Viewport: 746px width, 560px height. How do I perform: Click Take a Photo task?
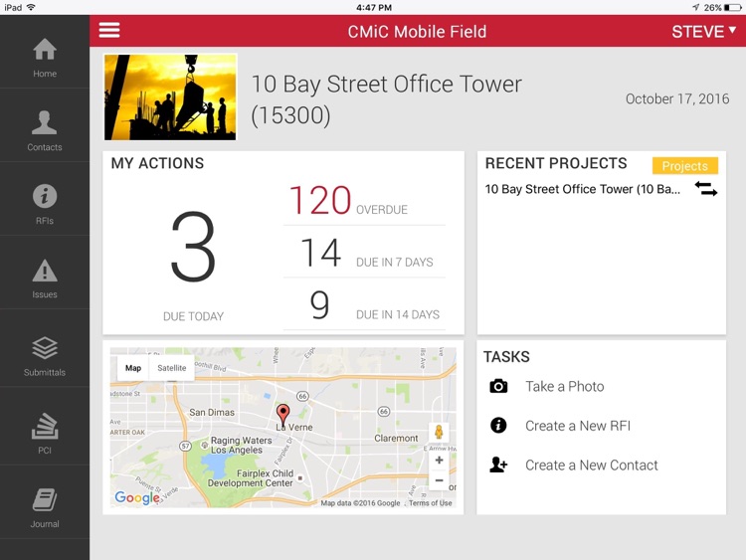click(x=565, y=386)
